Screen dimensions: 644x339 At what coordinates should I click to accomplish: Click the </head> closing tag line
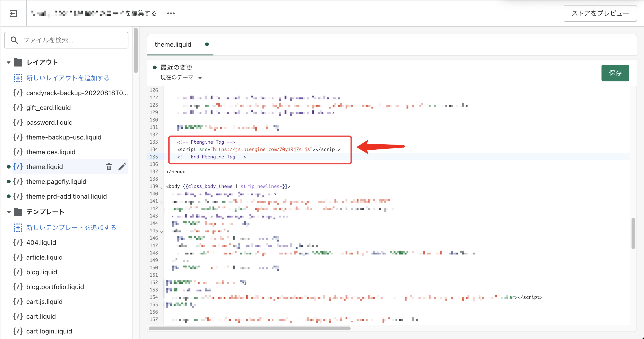click(x=176, y=172)
